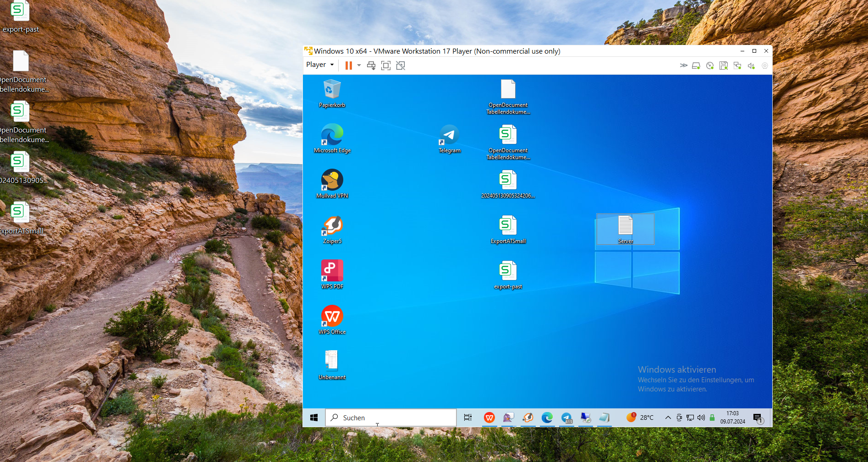Click the grayed circular device icon

pos(765,66)
